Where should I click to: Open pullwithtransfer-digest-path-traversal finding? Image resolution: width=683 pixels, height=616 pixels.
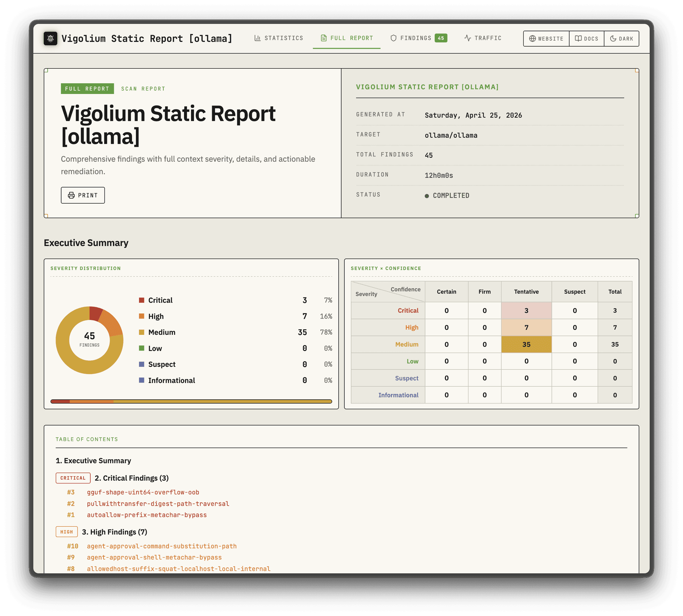coord(158,504)
